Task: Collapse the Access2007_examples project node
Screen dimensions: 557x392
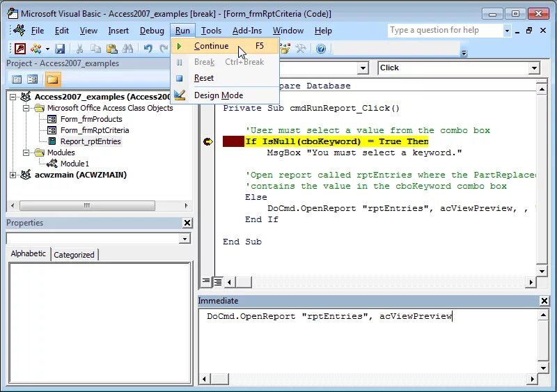Action: tap(13, 97)
